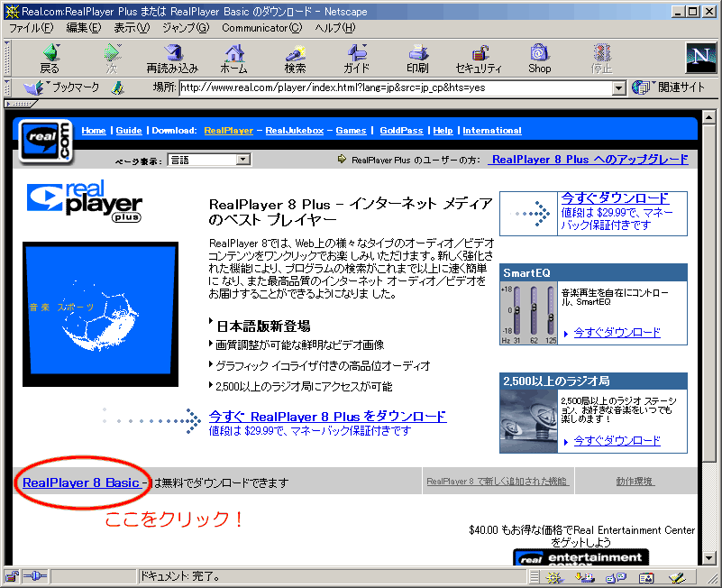This screenshot has height=588, width=722.
Task: Click the component bar grip handle
Action: click(x=534, y=577)
